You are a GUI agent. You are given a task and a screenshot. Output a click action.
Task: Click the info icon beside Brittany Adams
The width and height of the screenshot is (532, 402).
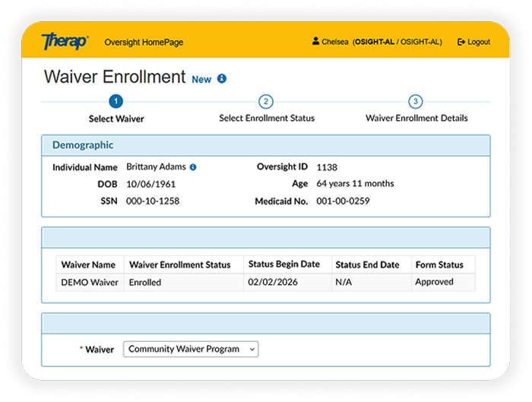tap(193, 167)
